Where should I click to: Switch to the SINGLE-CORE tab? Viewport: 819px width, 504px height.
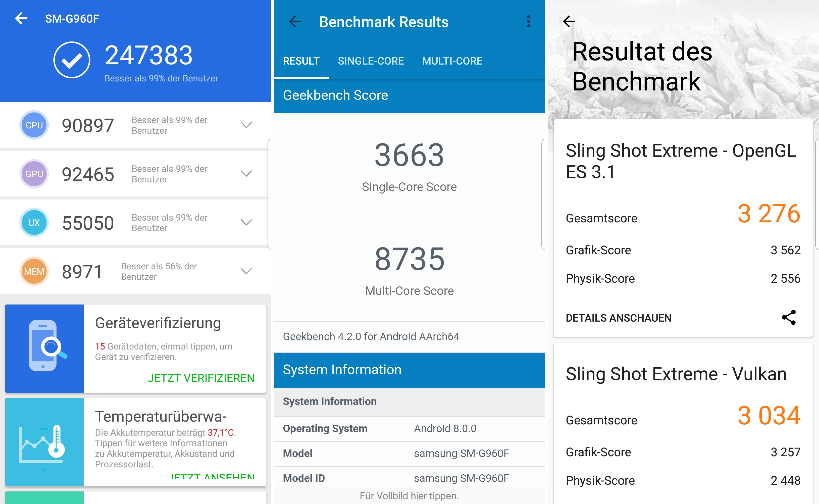(371, 61)
